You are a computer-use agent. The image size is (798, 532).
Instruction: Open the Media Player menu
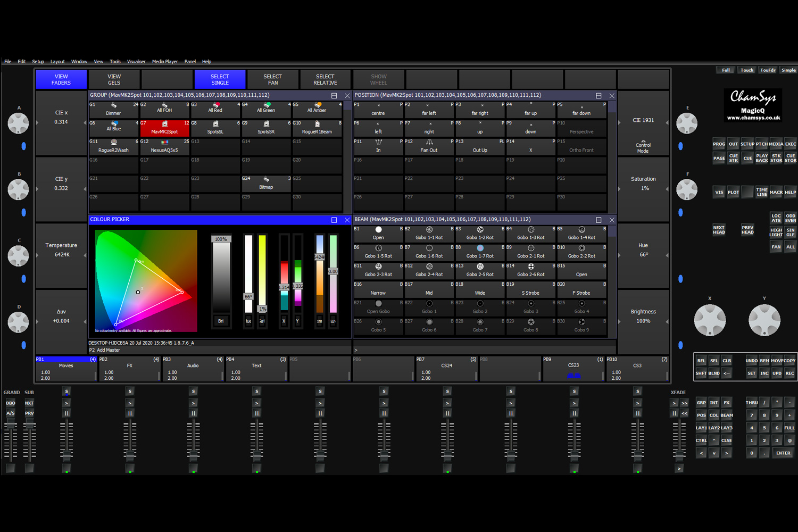click(x=165, y=62)
